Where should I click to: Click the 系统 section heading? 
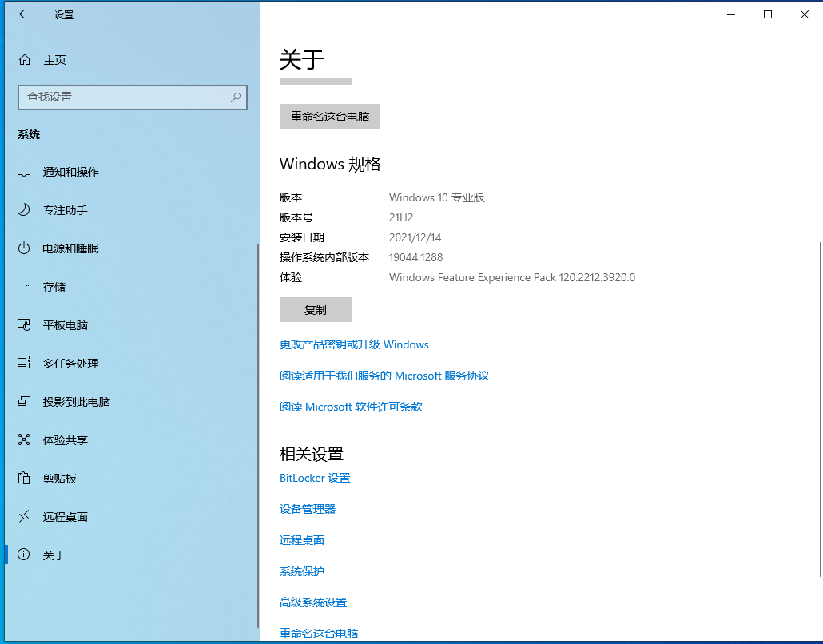coord(29,134)
